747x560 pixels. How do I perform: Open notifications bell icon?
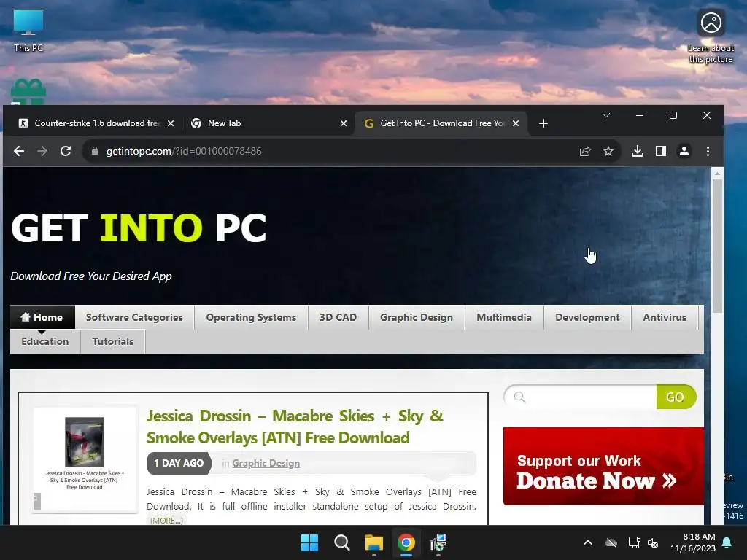pos(727,542)
